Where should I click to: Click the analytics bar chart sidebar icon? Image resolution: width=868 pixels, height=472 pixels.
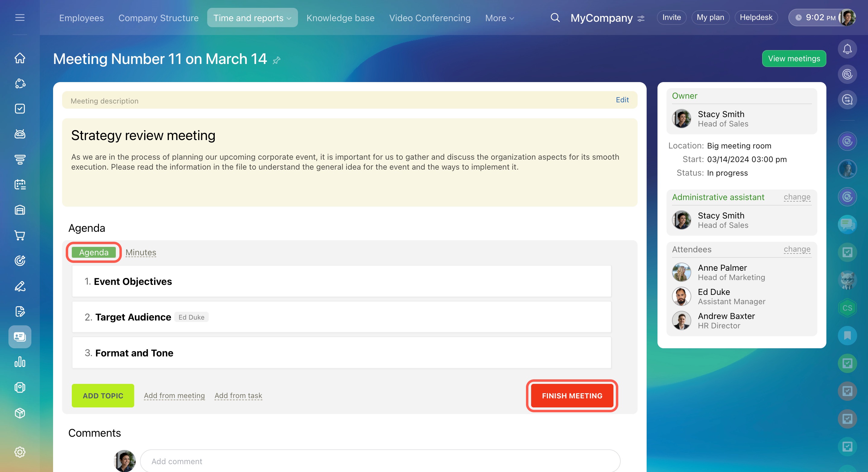[20, 362]
